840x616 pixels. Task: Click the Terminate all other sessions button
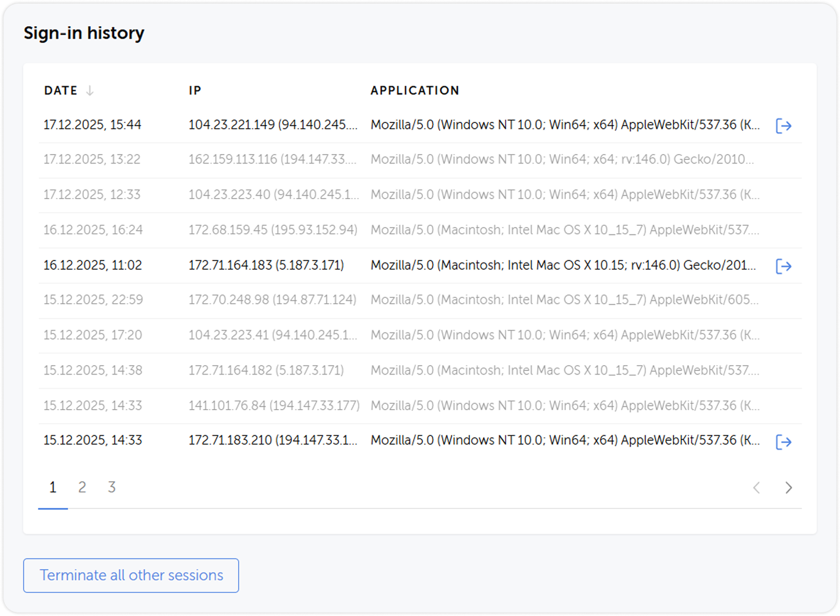tap(130, 575)
